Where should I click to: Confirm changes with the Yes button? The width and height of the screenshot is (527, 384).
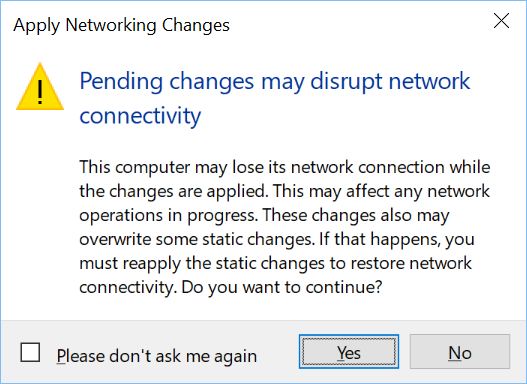(349, 351)
